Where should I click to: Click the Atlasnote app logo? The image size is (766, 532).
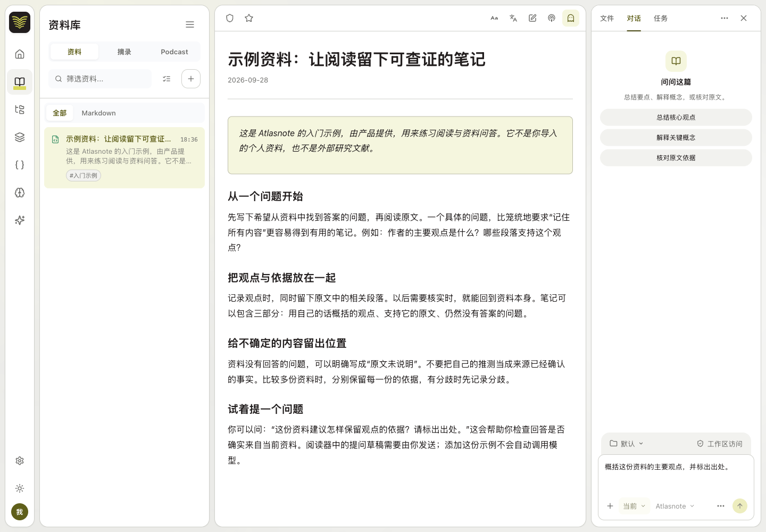pyautogui.click(x=20, y=22)
